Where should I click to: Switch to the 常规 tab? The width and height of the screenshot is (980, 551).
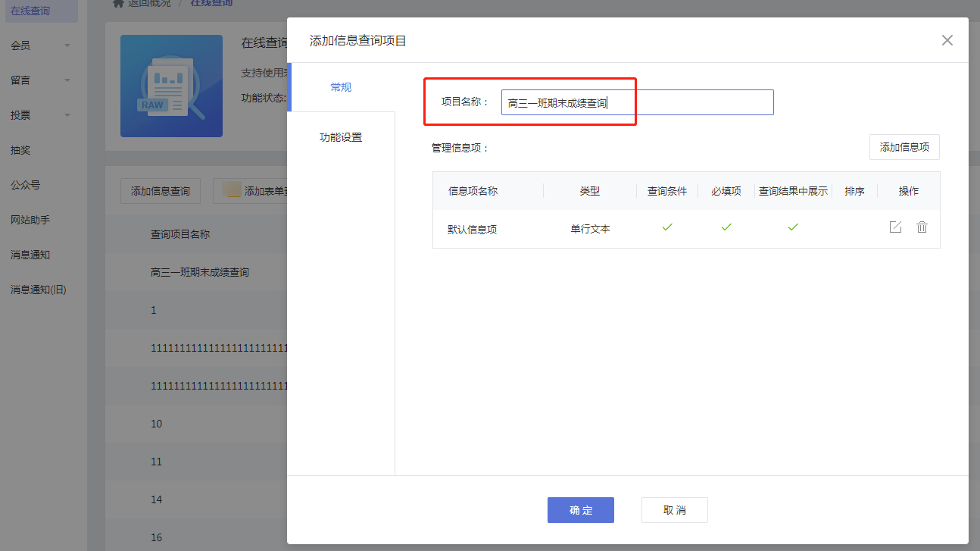tap(341, 87)
